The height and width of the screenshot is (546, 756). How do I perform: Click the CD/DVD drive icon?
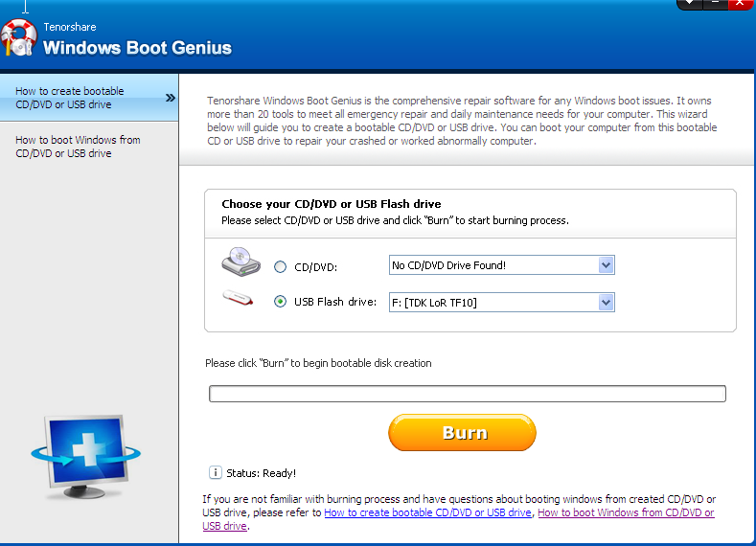point(241,262)
